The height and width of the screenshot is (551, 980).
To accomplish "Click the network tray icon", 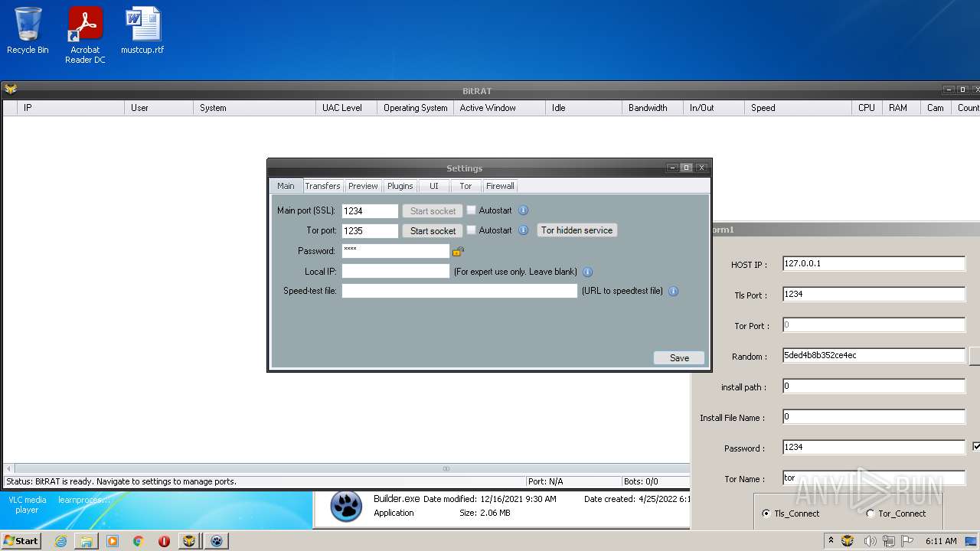I will 889,541.
